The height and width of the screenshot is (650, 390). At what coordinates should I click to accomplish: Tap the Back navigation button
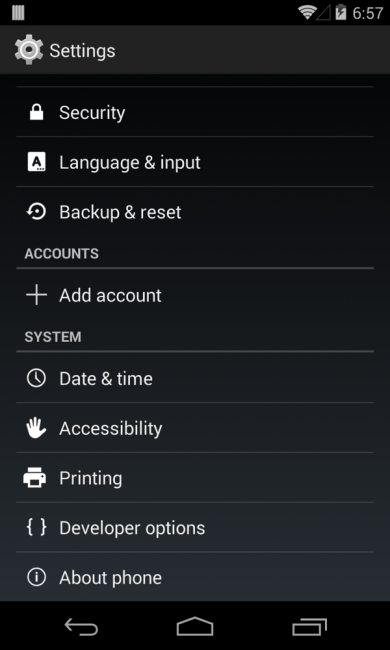click(81, 626)
